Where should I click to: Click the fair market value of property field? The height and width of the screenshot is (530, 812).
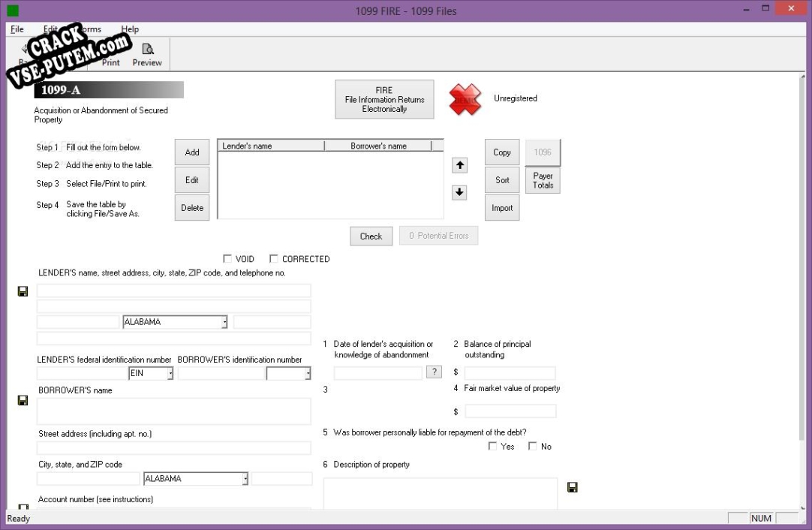pos(510,411)
